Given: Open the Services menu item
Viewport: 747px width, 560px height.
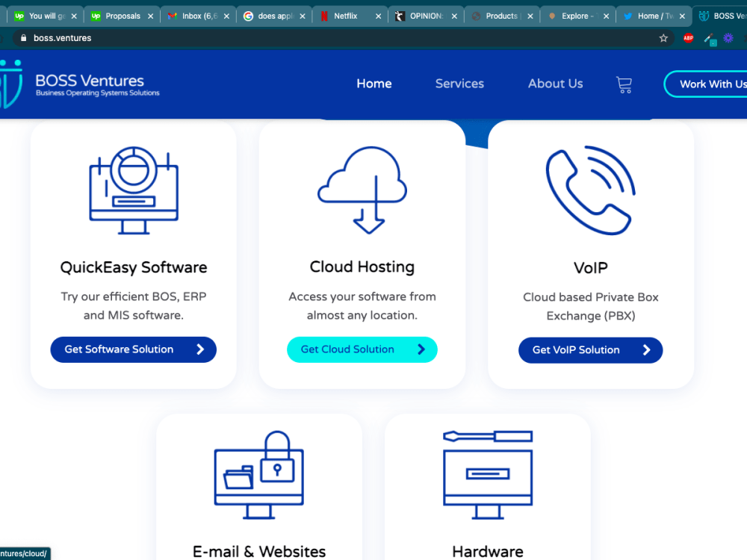Looking at the screenshot, I should coord(459,84).
